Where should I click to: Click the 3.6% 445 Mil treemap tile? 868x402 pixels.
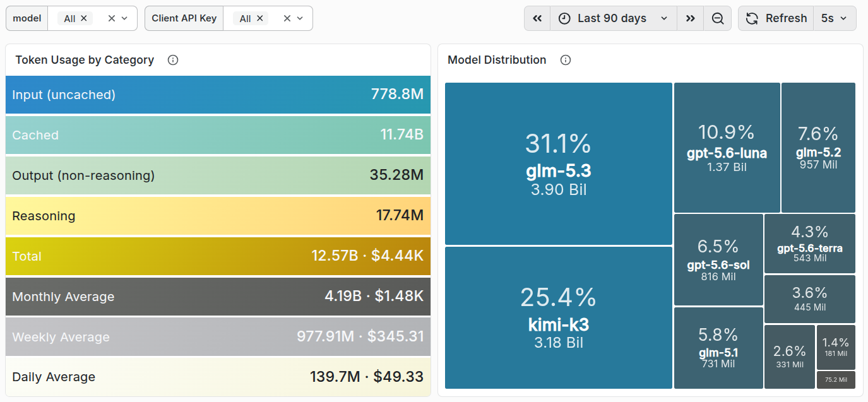click(810, 299)
